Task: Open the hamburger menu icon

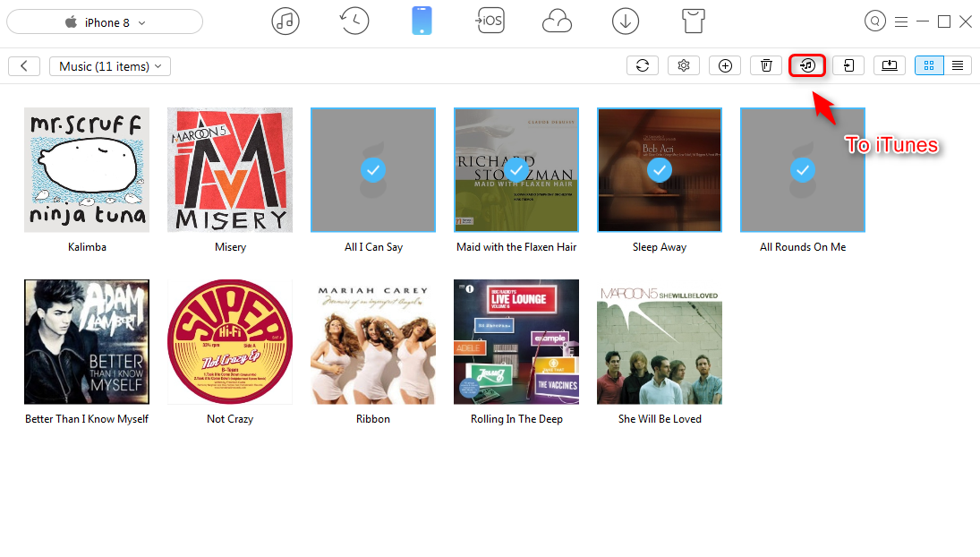Action: pyautogui.click(x=901, y=21)
